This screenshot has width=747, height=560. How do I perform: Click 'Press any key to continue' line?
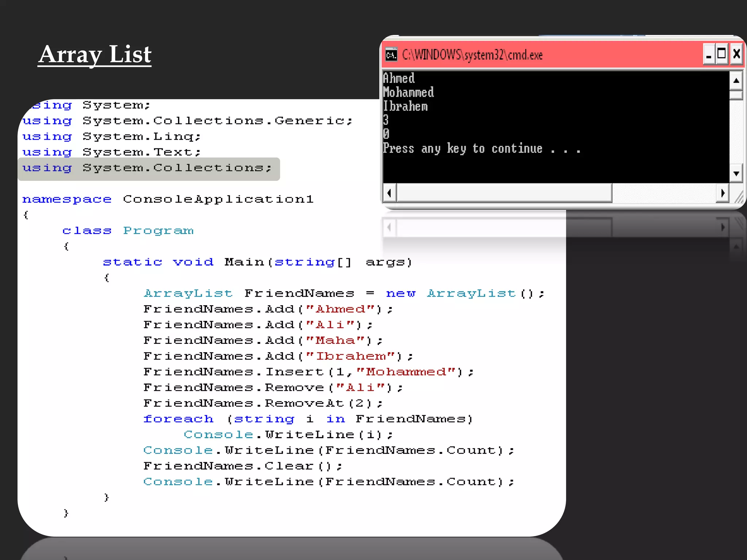point(481,148)
